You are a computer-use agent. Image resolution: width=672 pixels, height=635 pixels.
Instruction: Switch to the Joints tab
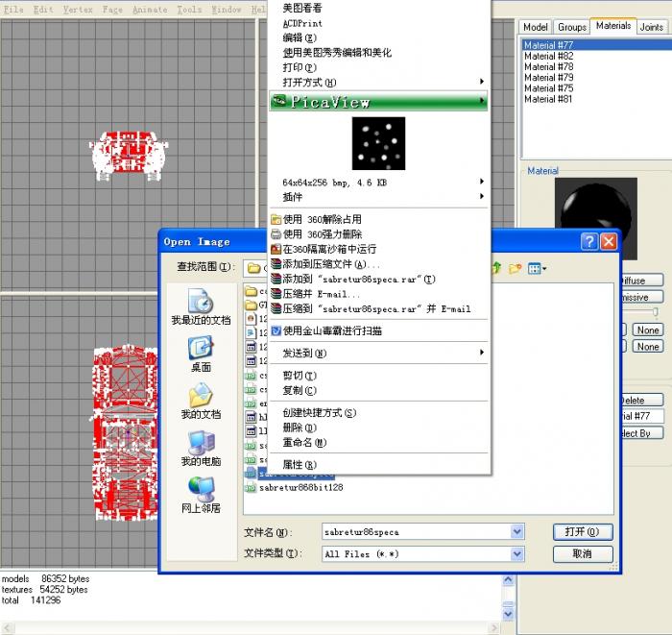[652, 28]
